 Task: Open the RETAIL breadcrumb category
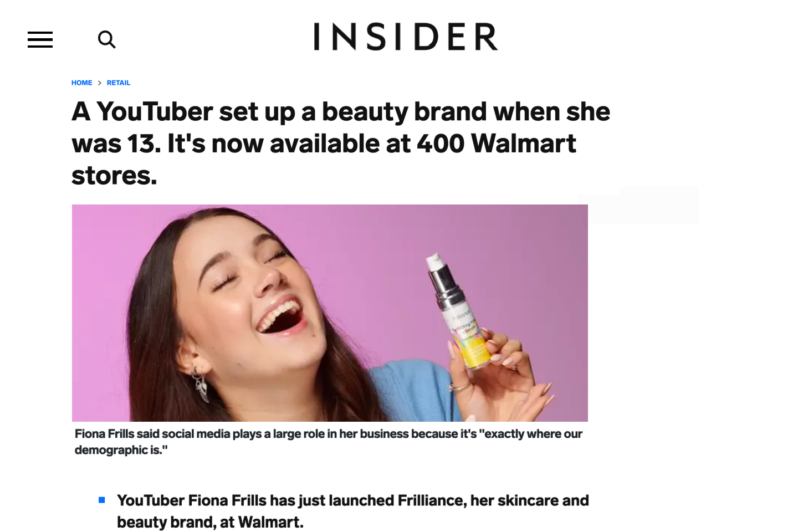pos(119,83)
